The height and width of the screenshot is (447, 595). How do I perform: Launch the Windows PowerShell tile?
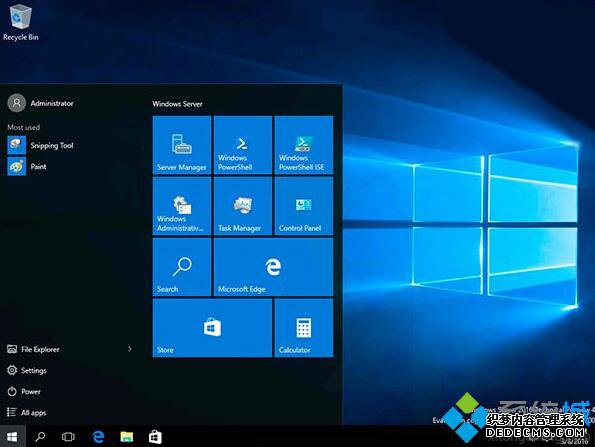point(243,145)
